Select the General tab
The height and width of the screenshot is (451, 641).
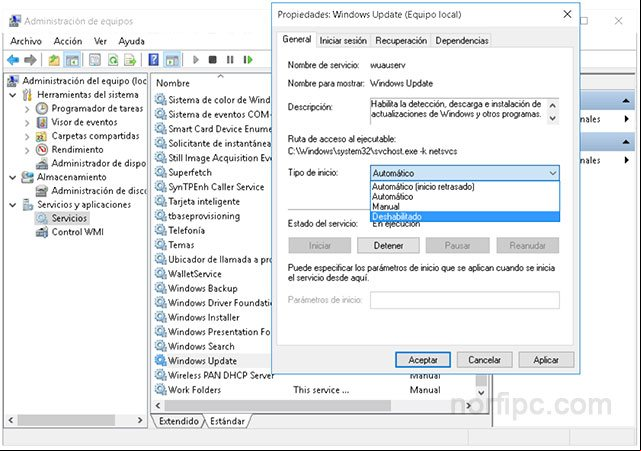[x=296, y=39]
